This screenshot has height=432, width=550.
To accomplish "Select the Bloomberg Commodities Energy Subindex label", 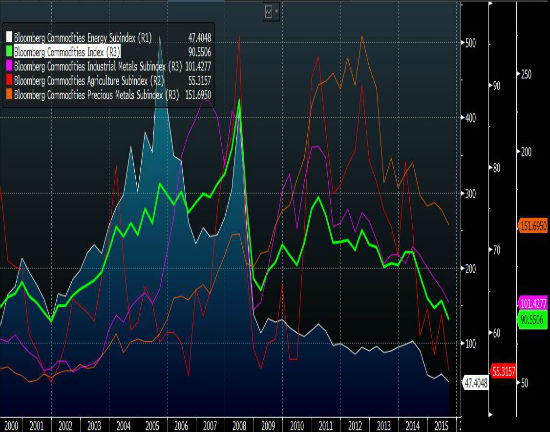I will 83,38.
